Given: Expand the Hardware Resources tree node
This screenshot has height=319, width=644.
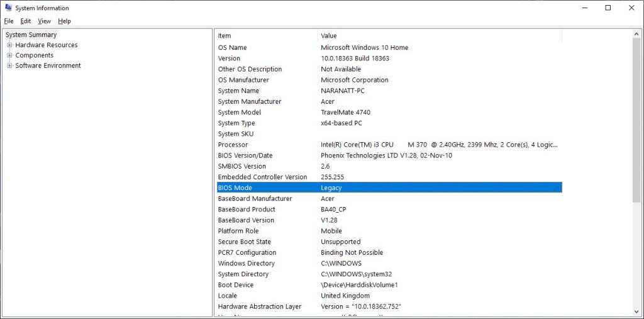Looking at the screenshot, I should 9,45.
